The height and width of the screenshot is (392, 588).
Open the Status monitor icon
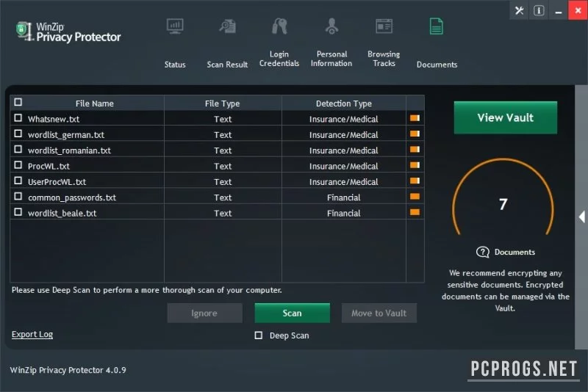[175, 26]
